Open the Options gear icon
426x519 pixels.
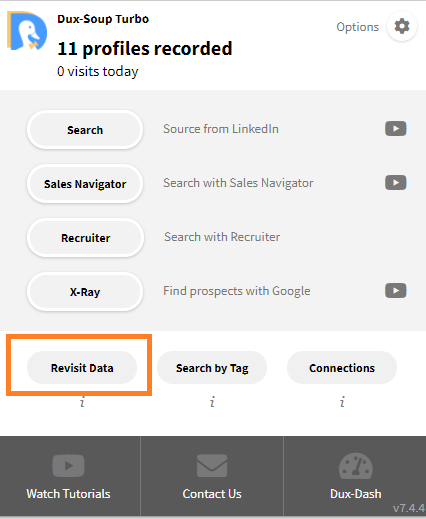pos(402,26)
